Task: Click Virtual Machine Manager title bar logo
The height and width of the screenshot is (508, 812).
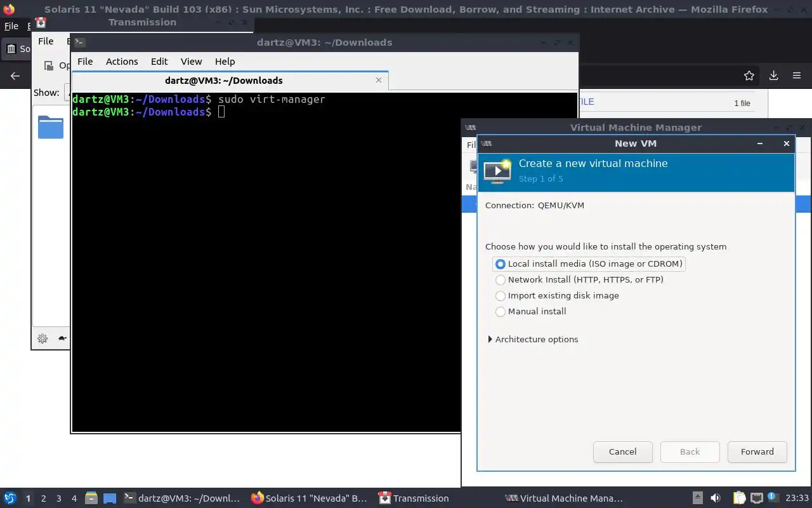Action: [x=470, y=128]
